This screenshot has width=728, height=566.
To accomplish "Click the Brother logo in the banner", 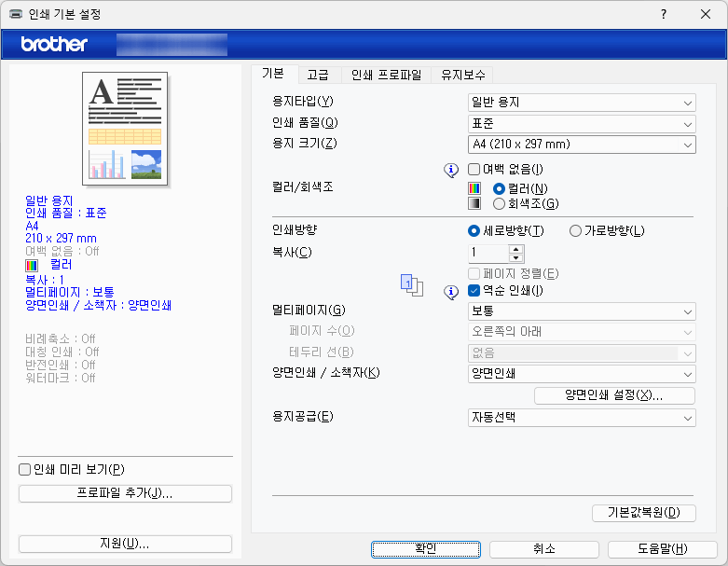I will (x=54, y=44).
